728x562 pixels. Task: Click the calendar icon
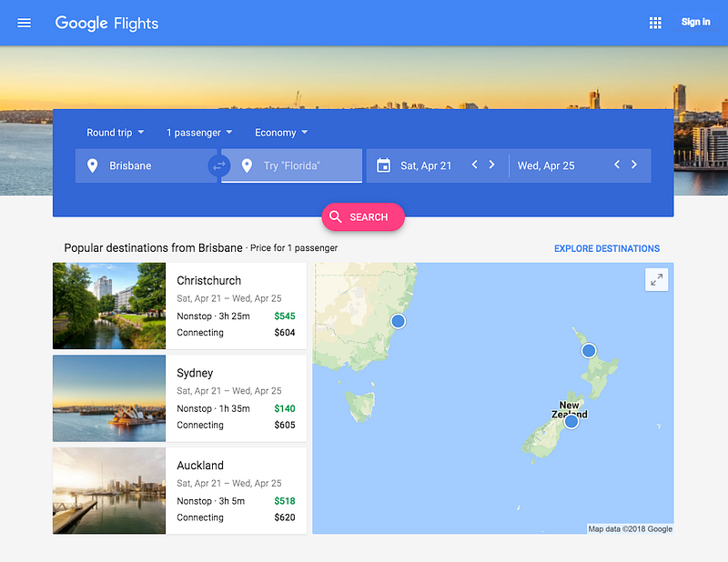[x=383, y=166]
